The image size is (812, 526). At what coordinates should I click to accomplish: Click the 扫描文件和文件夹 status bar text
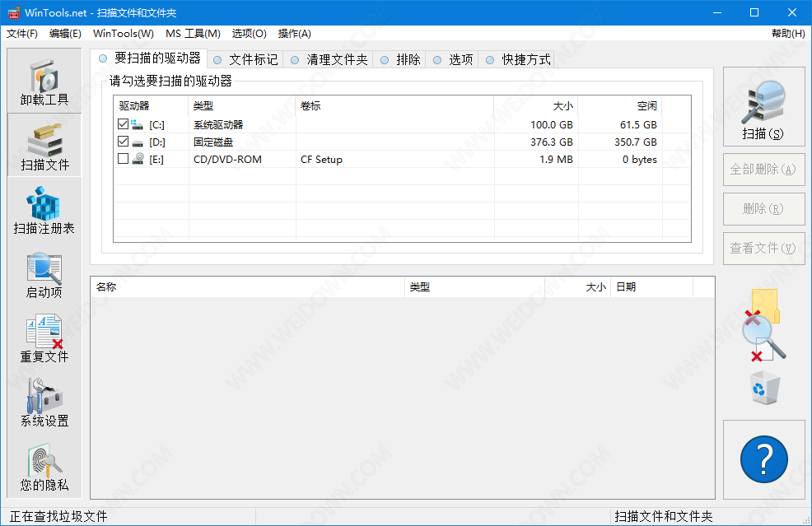pos(664,516)
